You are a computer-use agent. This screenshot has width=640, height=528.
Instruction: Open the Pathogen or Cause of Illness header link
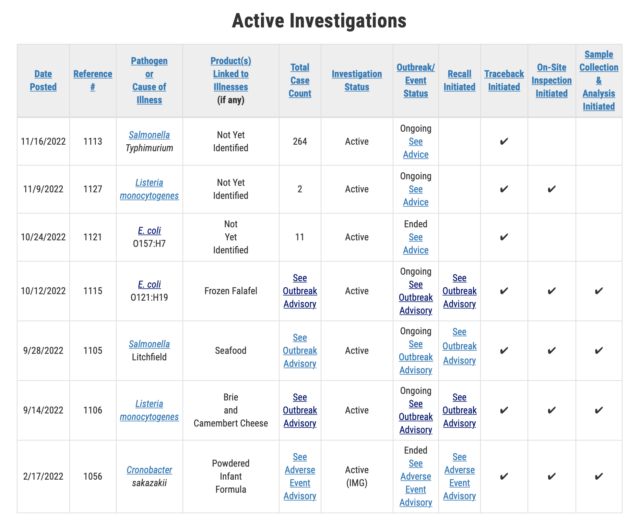(149, 80)
